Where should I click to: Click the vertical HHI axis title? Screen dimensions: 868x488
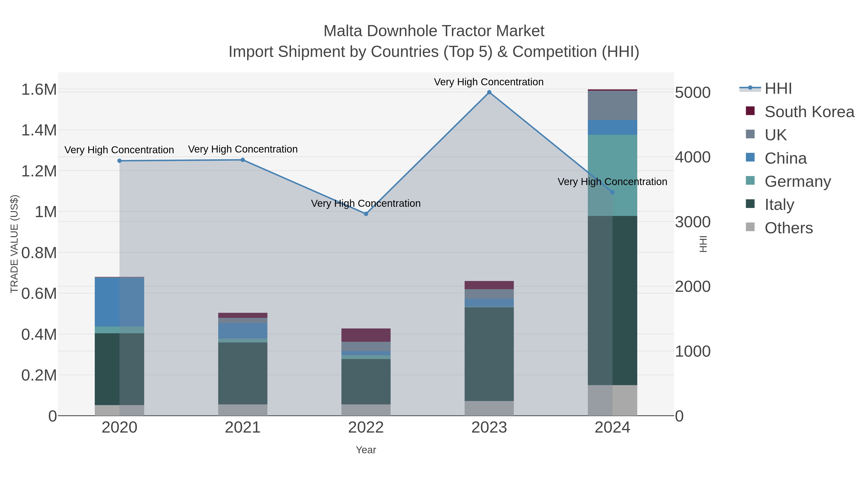(x=703, y=244)
